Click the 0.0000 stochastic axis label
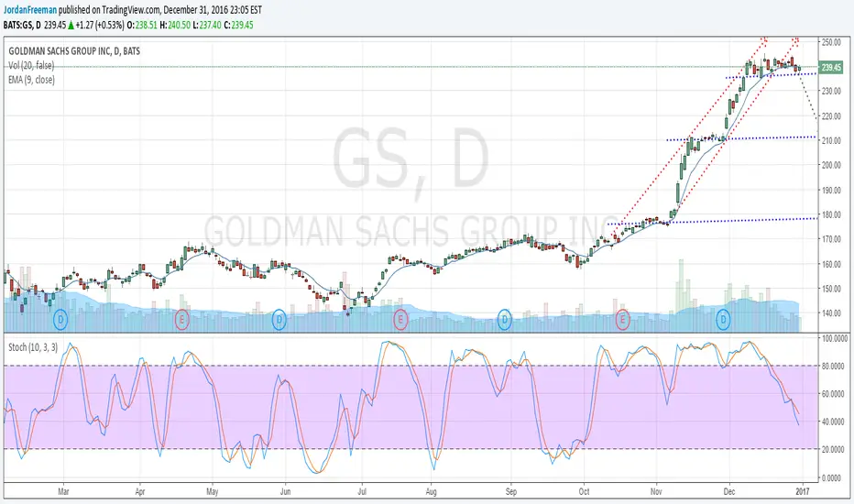854x504 pixels. click(834, 477)
